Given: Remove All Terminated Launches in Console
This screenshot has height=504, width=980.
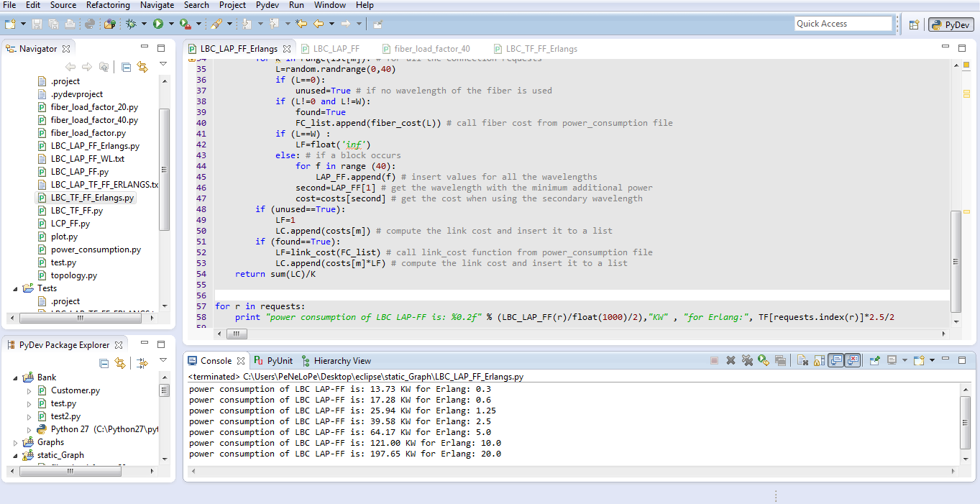Looking at the screenshot, I should pos(747,360).
